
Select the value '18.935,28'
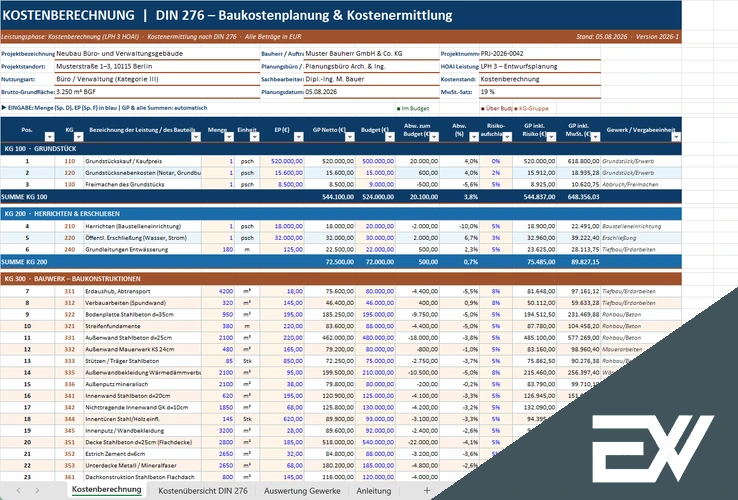pyautogui.click(x=578, y=173)
